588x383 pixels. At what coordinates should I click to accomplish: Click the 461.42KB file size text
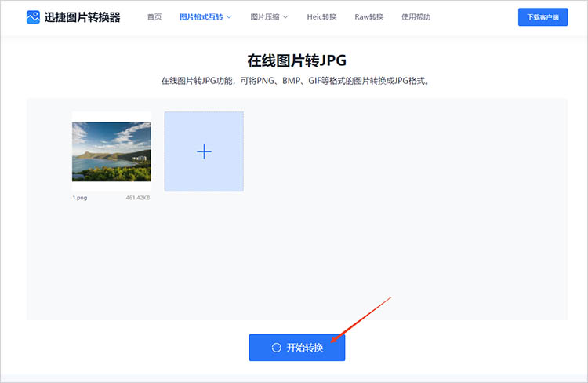(138, 198)
